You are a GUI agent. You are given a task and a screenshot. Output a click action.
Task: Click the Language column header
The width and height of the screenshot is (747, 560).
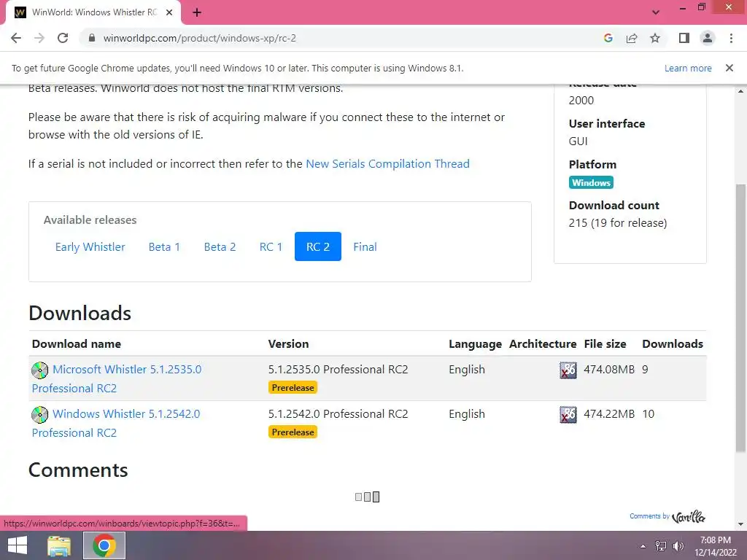coord(475,344)
